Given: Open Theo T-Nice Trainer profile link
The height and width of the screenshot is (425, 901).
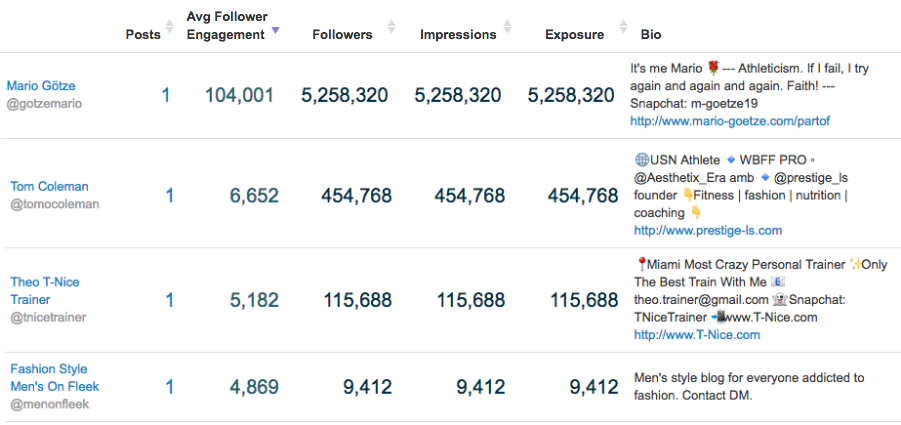Looking at the screenshot, I should [x=45, y=291].
